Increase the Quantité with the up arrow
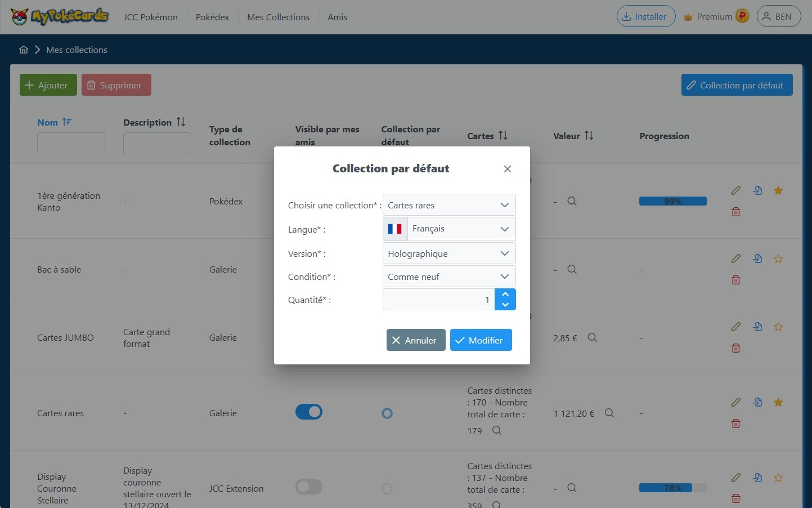 pos(505,295)
